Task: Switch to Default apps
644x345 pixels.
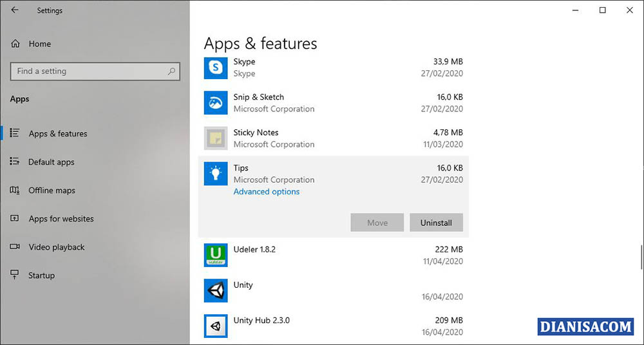Action: (52, 162)
